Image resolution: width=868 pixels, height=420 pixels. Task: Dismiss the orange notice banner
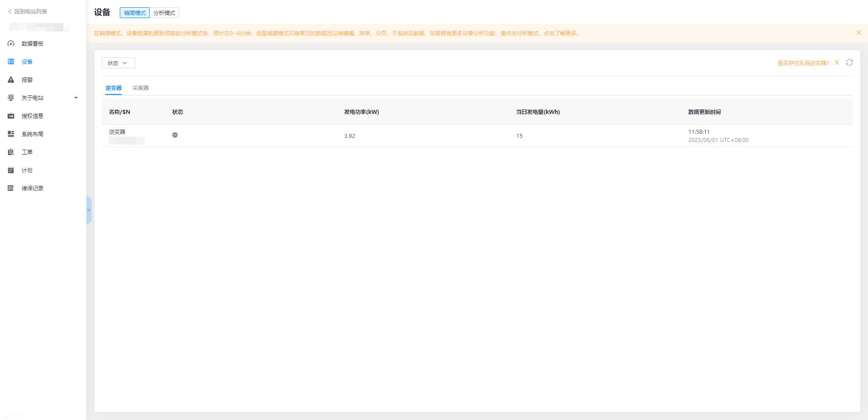click(859, 33)
